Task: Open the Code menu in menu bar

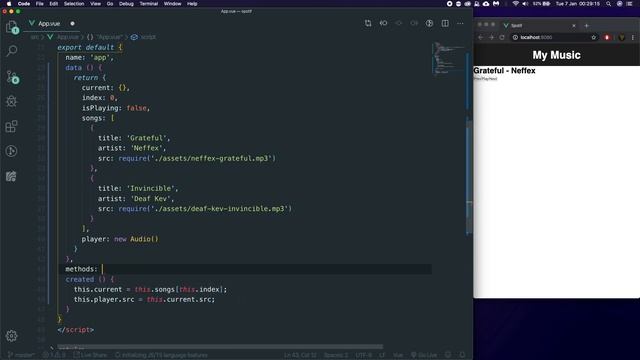Action: 24,4
